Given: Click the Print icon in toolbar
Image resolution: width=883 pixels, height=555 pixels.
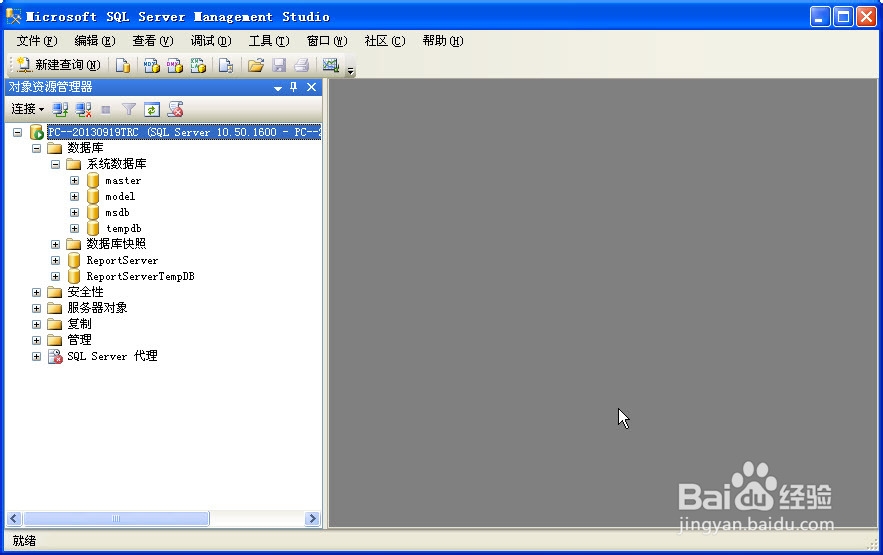Looking at the screenshot, I should pyautogui.click(x=302, y=65).
